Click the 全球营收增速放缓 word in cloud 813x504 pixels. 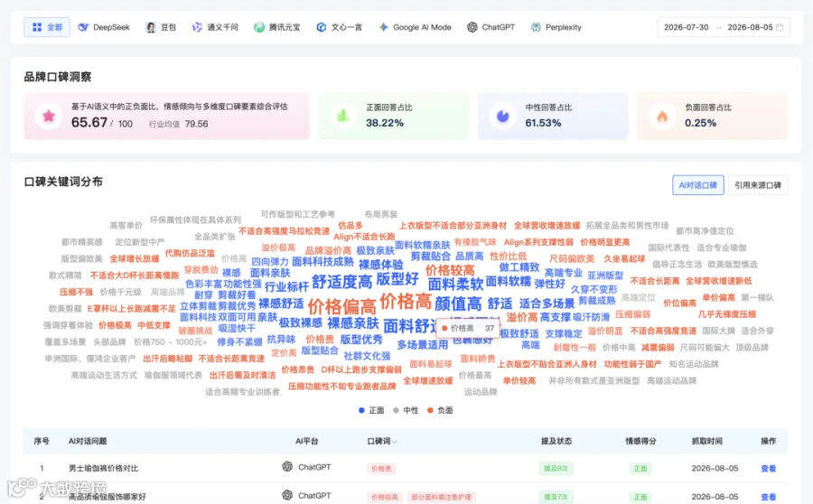tap(547, 226)
